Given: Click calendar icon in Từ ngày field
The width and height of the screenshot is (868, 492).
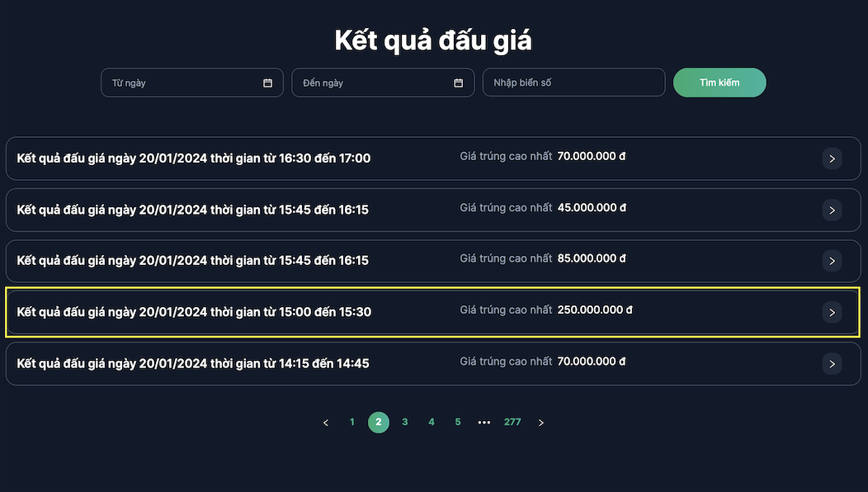Looking at the screenshot, I should coord(267,83).
